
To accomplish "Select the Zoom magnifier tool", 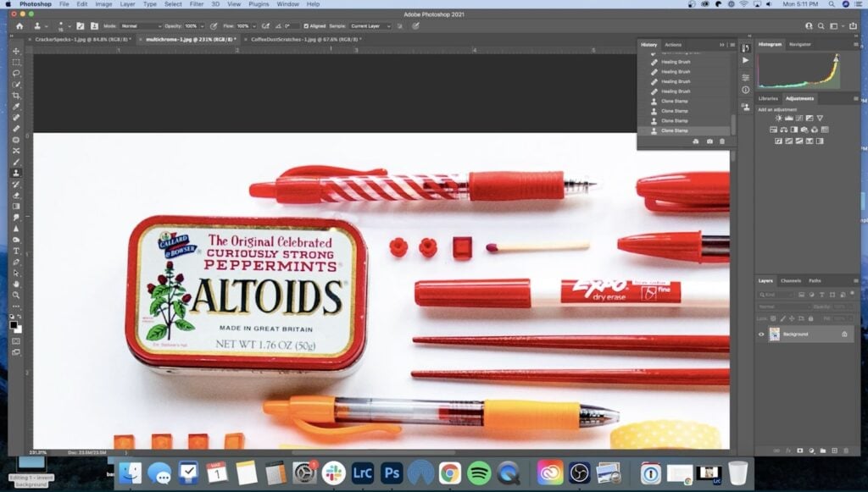I will (x=16, y=296).
